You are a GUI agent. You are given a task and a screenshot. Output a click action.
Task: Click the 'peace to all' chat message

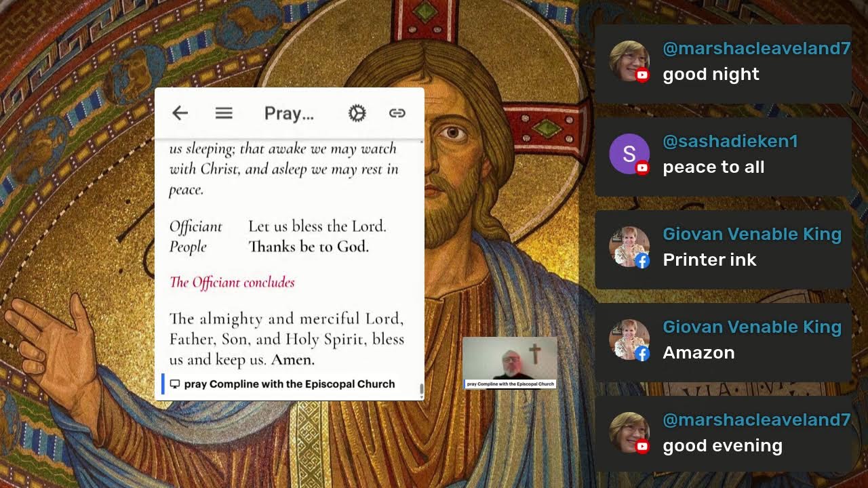click(x=713, y=167)
